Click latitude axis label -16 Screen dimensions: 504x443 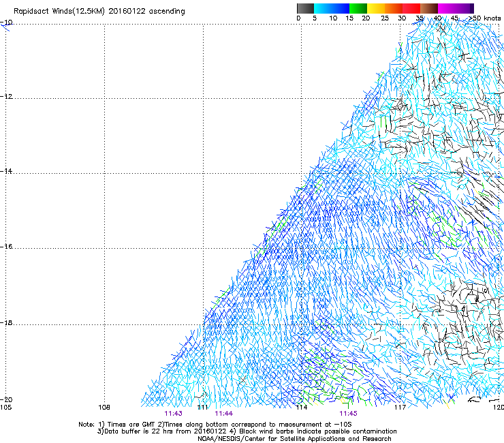(6, 247)
